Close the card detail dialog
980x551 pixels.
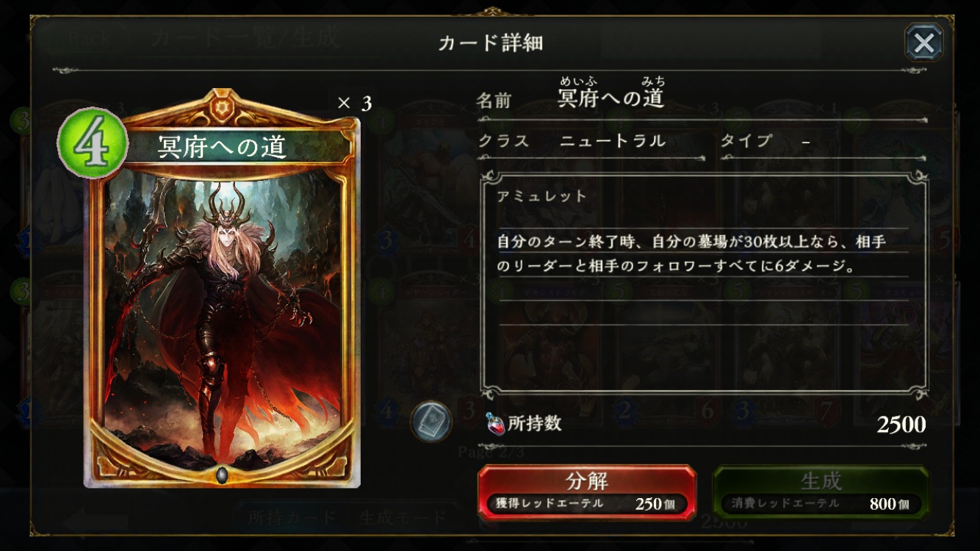923,42
